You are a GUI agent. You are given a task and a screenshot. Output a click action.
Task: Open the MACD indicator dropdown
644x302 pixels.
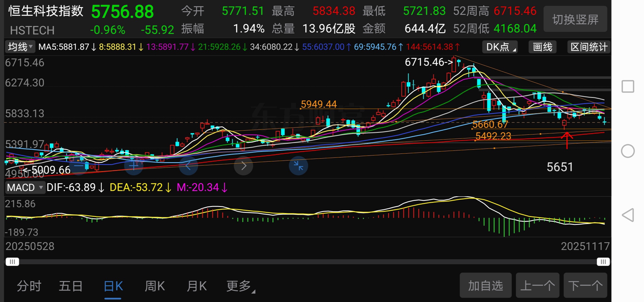[x=25, y=187]
